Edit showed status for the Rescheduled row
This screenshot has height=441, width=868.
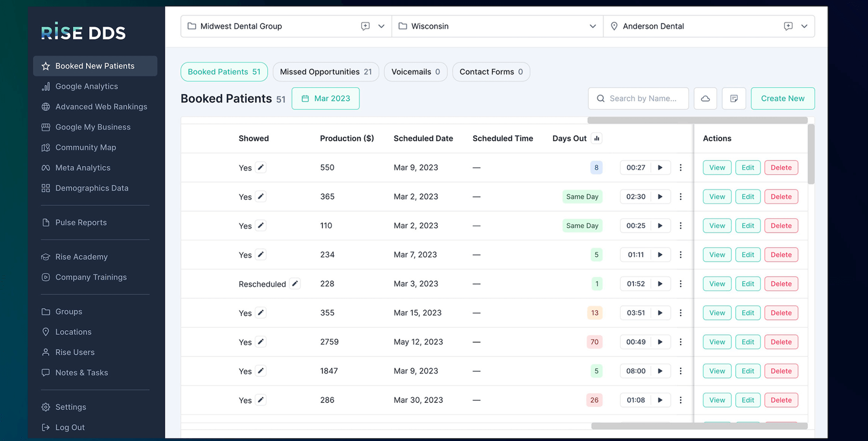[295, 283]
